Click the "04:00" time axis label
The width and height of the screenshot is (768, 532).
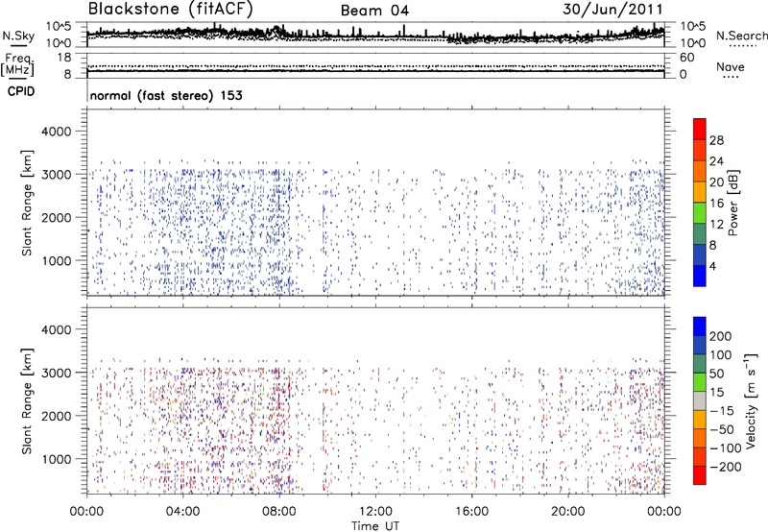point(182,512)
